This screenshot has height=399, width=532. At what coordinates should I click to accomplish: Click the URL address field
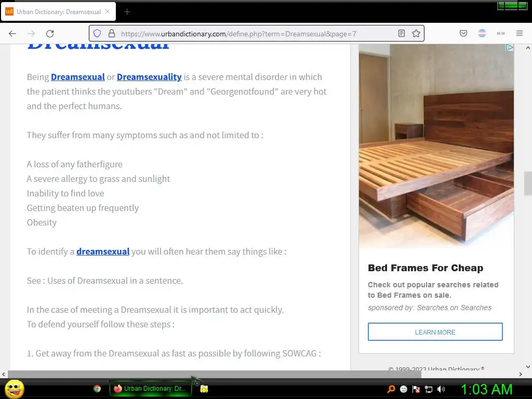pos(256,34)
